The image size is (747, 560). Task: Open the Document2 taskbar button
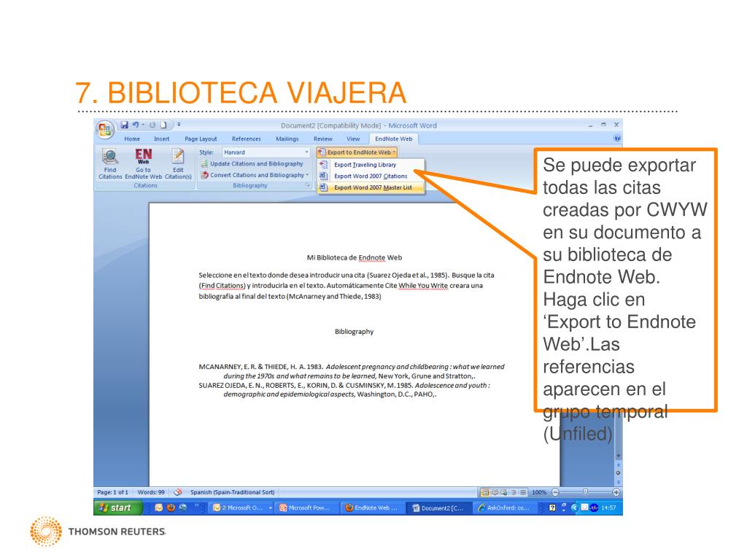(440, 508)
